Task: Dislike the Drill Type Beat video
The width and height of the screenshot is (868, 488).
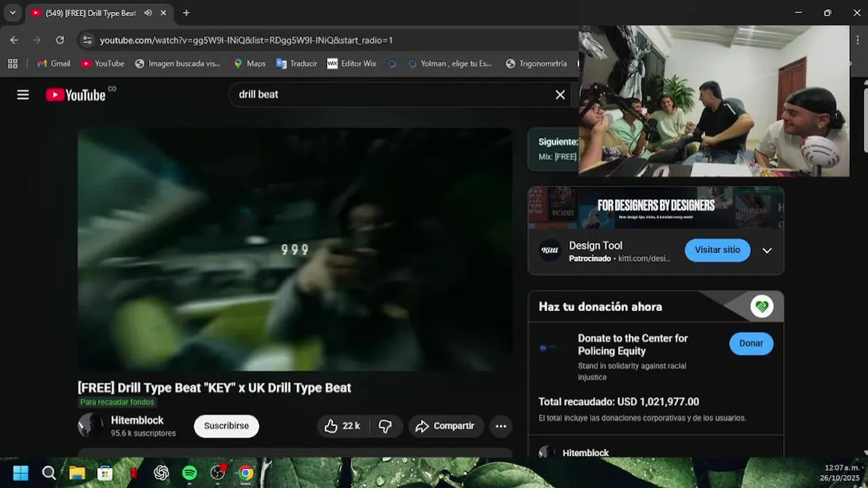Action: point(385,426)
